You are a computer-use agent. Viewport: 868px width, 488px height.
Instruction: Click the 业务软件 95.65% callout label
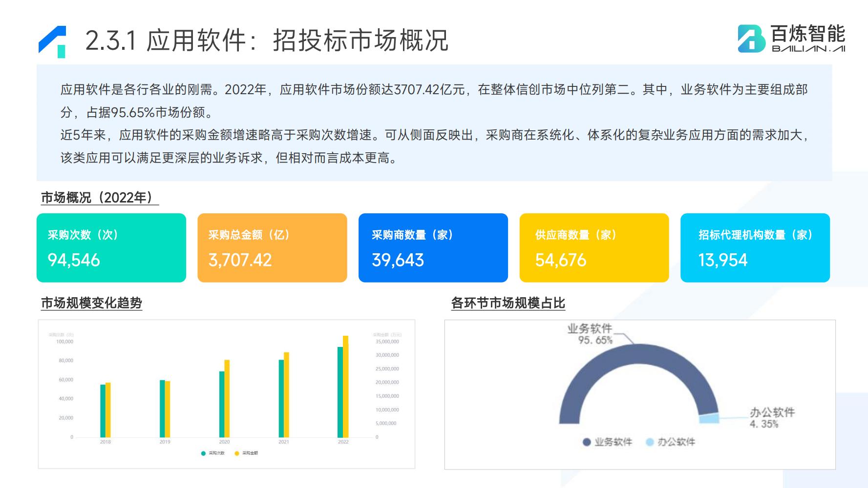pos(590,334)
